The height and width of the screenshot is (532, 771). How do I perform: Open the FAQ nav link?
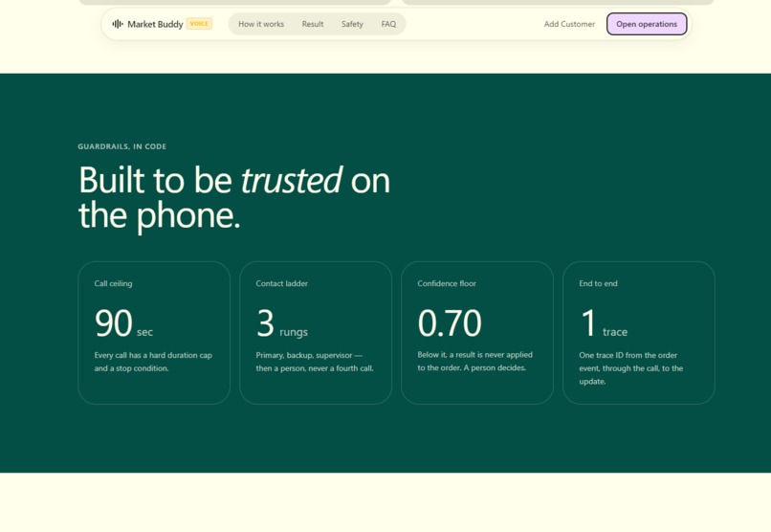pos(388,24)
